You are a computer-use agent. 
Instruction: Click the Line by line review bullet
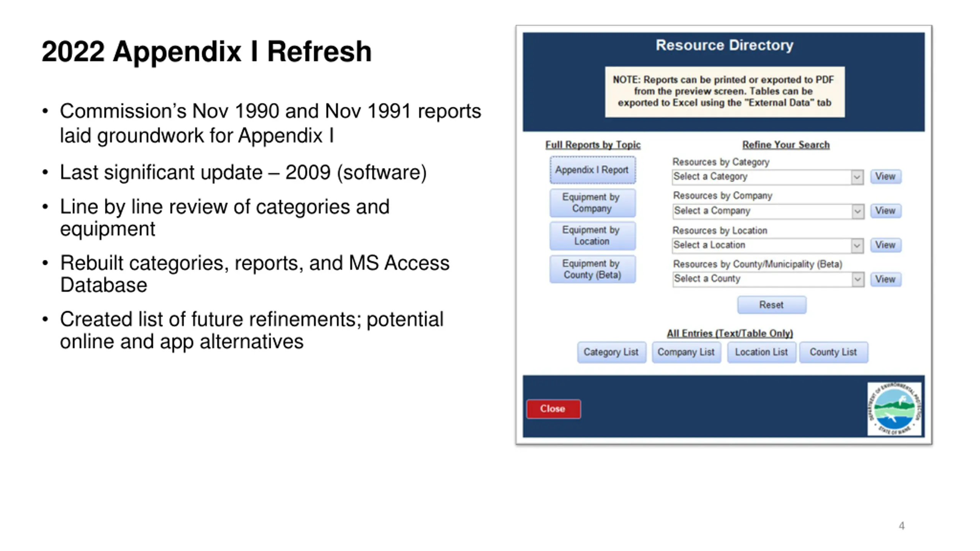tap(225, 217)
